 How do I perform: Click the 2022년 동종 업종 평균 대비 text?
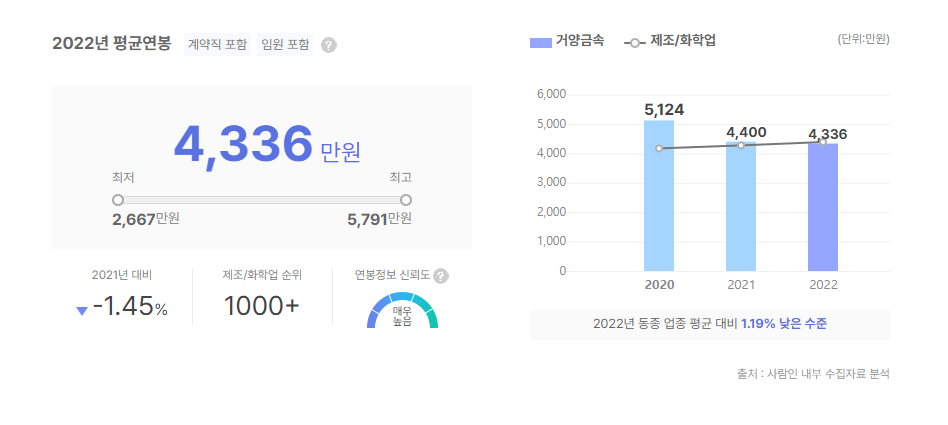665,323
